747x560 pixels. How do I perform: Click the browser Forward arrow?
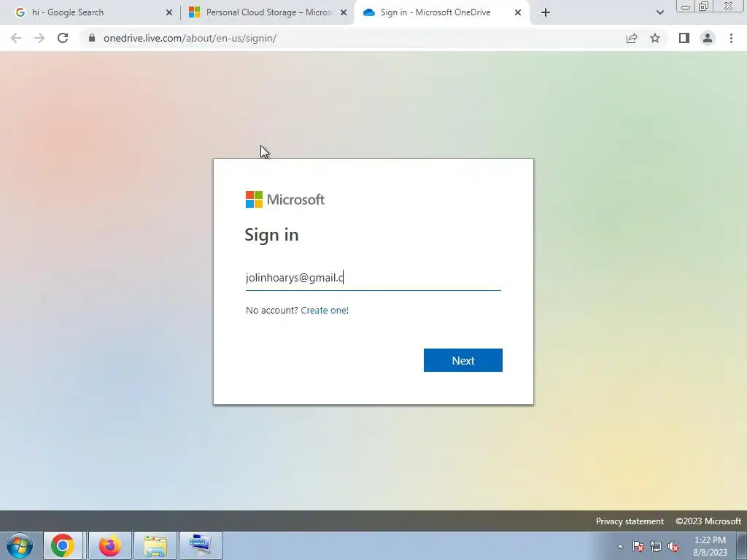39,38
